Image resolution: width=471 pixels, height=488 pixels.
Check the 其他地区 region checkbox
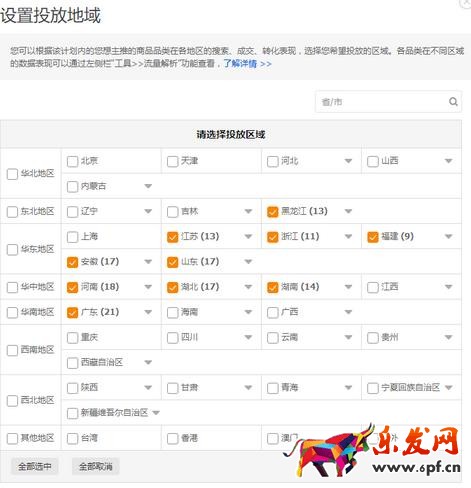(x=12, y=438)
